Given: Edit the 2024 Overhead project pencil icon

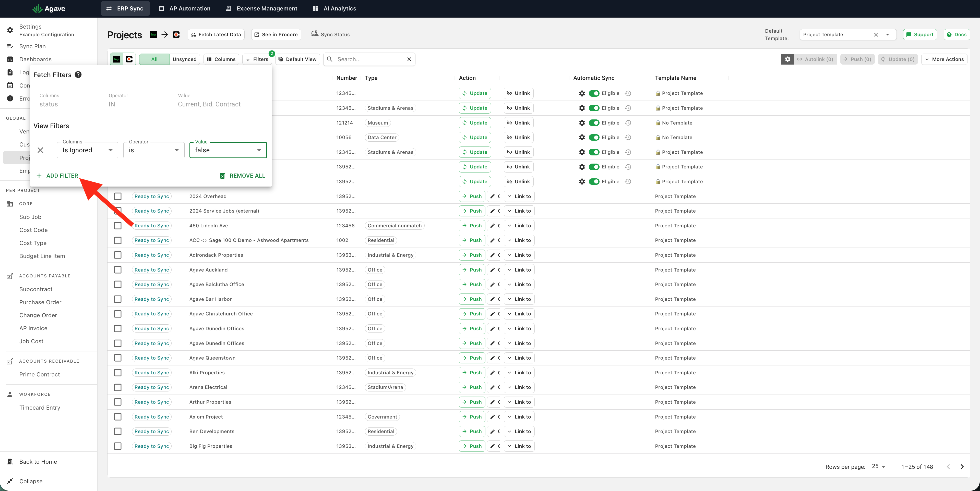Looking at the screenshot, I should [x=492, y=196].
